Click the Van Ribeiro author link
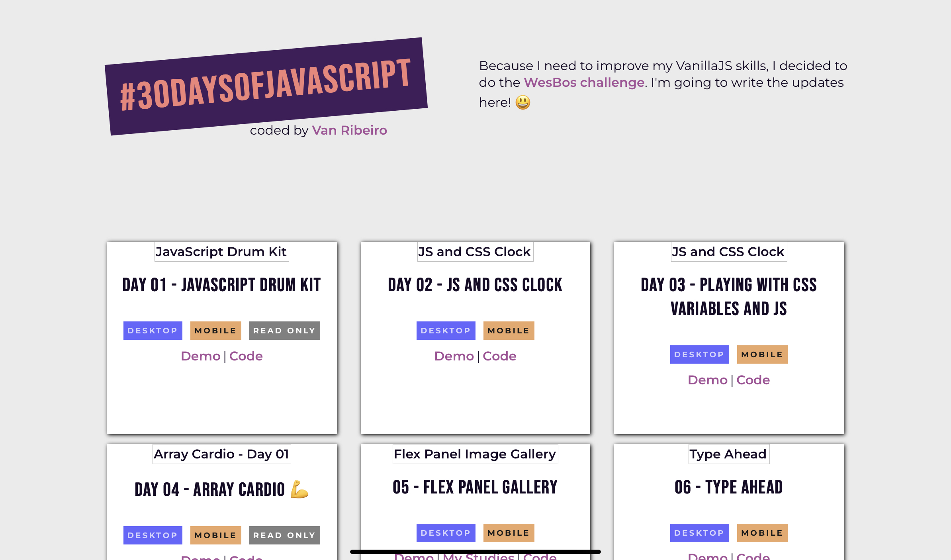The width and height of the screenshot is (951, 560). click(350, 130)
